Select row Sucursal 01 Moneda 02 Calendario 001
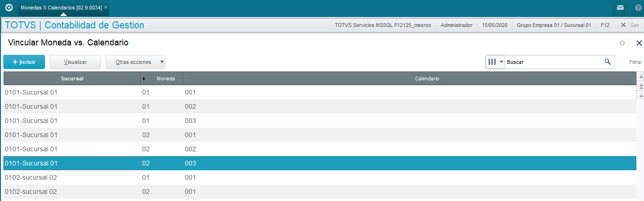The image size is (644, 201). point(320,135)
